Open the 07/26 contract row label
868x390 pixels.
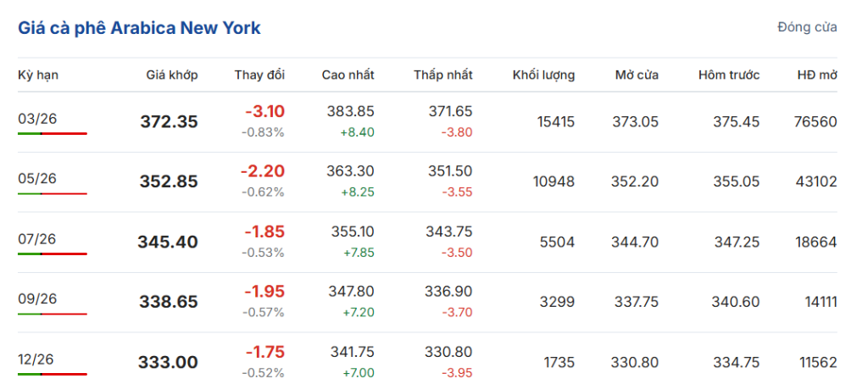coord(37,238)
